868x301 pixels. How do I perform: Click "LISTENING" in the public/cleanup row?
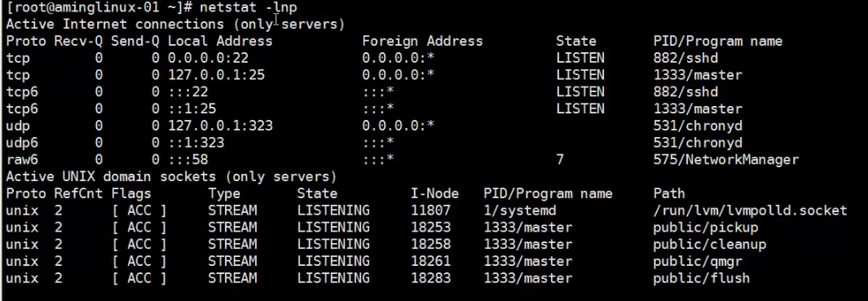point(333,245)
